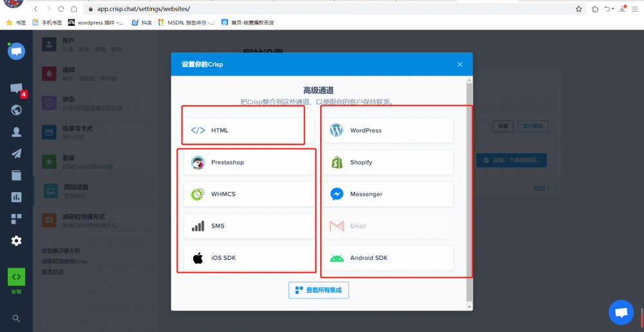Open the analytics bar chart icon
This screenshot has width=644, height=332.
[x=16, y=197]
